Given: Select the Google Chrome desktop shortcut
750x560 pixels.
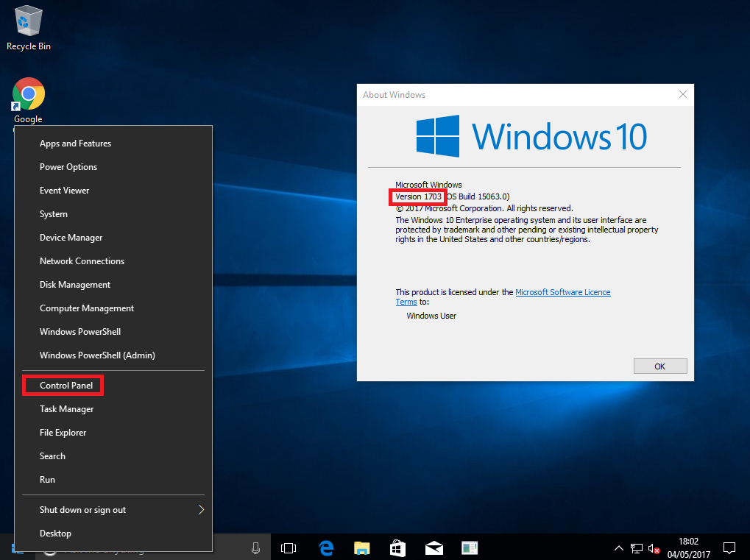Looking at the screenshot, I should (x=28, y=100).
